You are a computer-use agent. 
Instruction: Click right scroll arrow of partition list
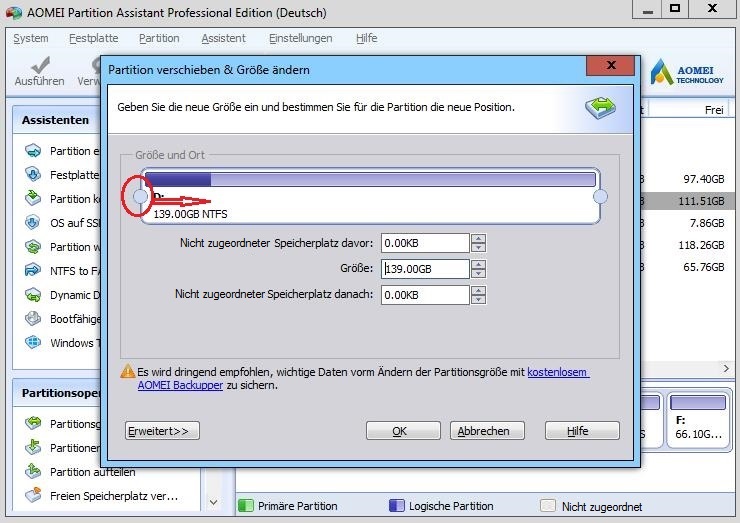coord(726,368)
